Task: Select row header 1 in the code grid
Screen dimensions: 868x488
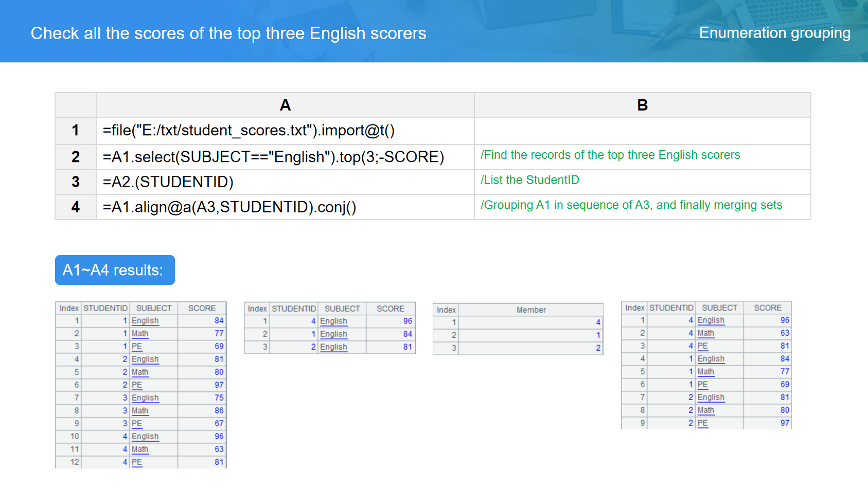Action: point(76,131)
